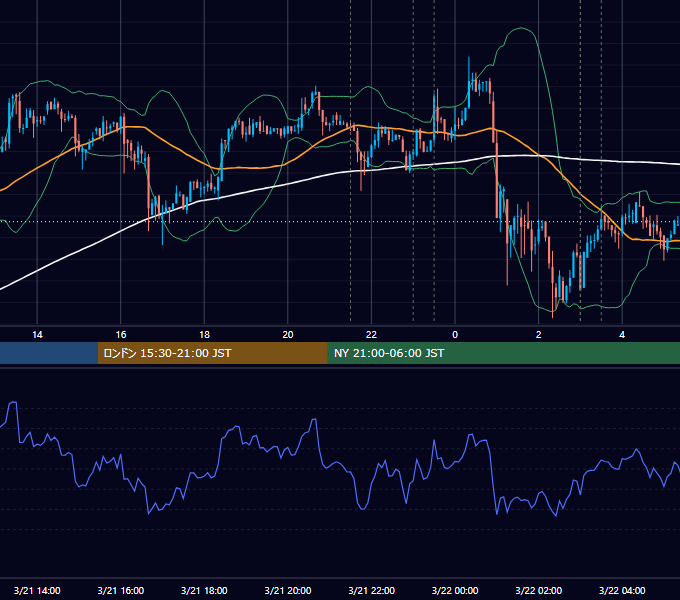Screen dimensions: 680x600
Task: Click the hour label 14 on the price chart axis
Action: pyautogui.click(x=37, y=335)
